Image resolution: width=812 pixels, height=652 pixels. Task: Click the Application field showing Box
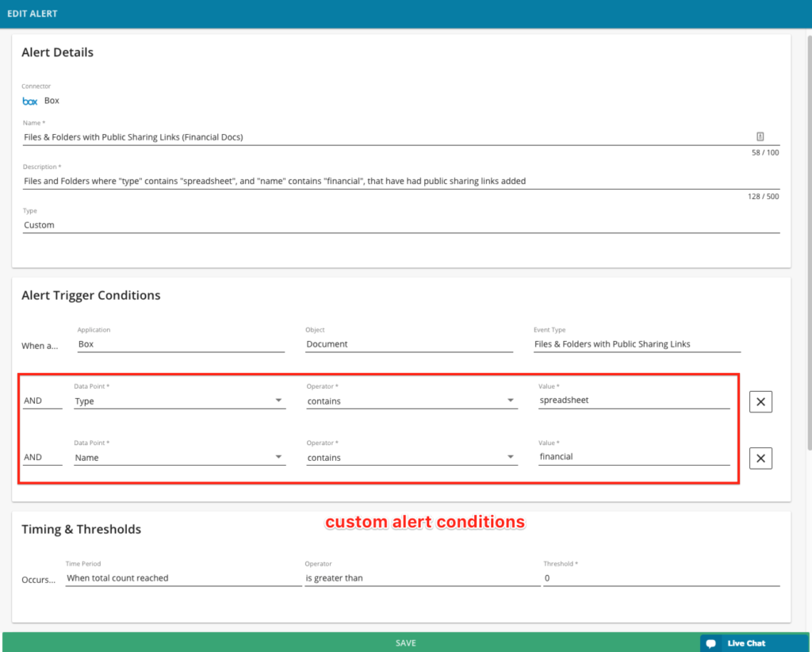(181, 344)
